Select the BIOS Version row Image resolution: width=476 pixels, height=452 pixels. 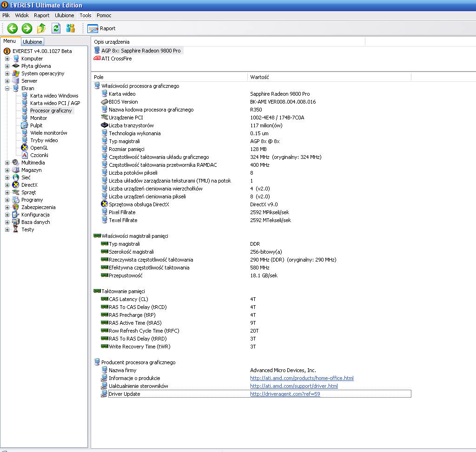tap(256, 102)
